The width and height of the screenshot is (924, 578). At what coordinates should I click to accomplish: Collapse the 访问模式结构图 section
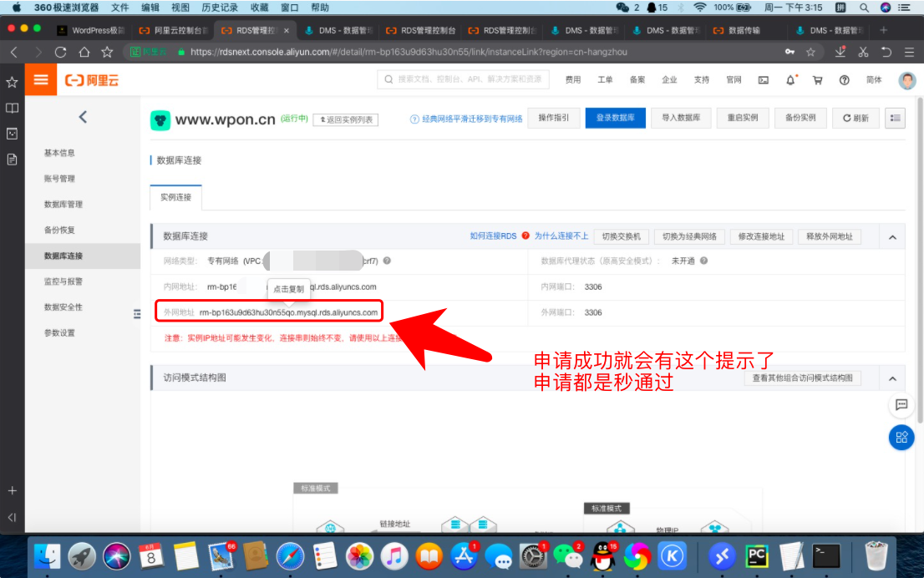click(x=892, y=379)
